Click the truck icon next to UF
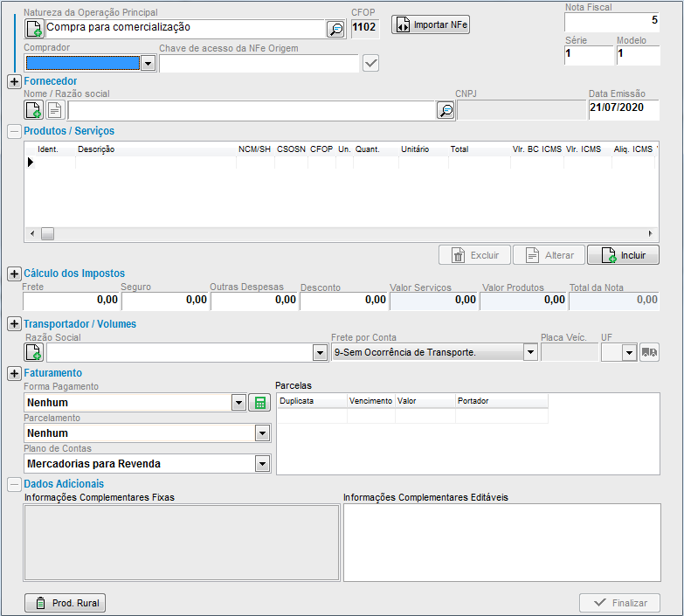This screenshot has width=684, height=616. pyautogui.click(x=650, y=352)
